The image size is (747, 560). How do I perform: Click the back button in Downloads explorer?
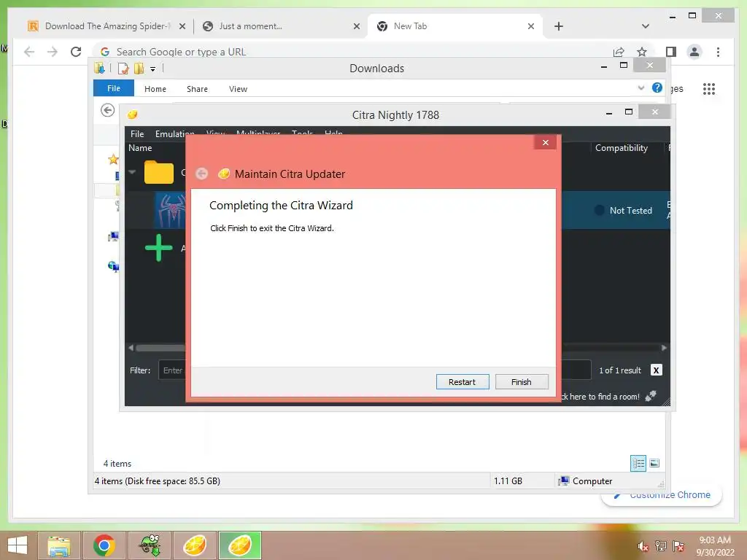pos(108,111)
